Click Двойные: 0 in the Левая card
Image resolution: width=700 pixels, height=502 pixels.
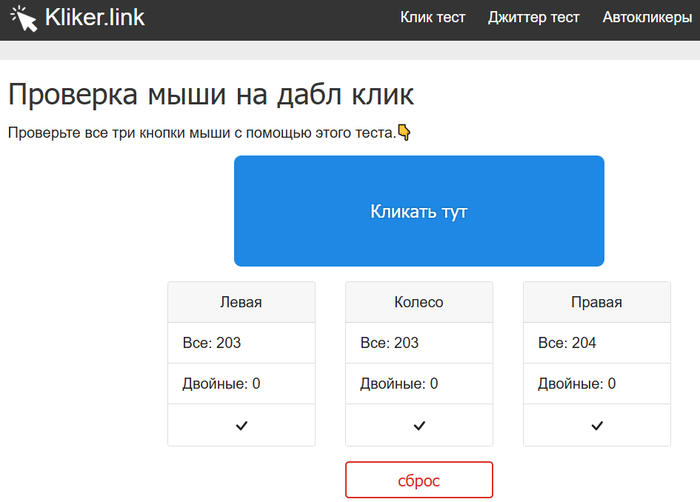(x=222, y=384)
